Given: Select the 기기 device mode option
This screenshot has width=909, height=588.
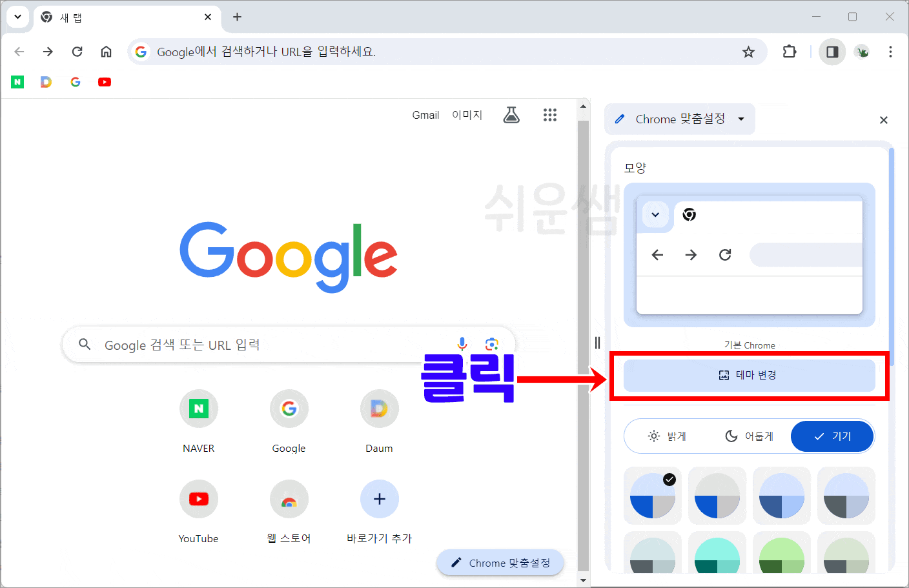Looking at the screenshot, I should pyautogui.click(x=832, y=436).
